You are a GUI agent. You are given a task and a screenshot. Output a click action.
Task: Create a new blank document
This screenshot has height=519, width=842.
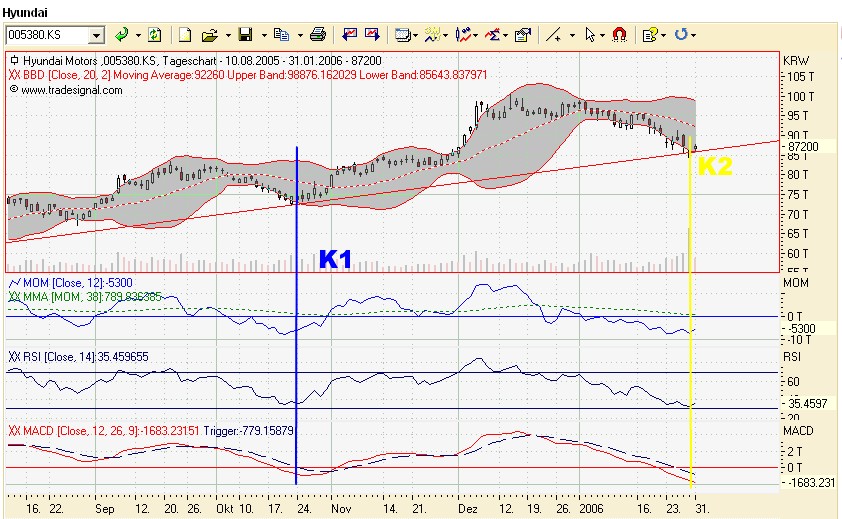click(185, 35)
